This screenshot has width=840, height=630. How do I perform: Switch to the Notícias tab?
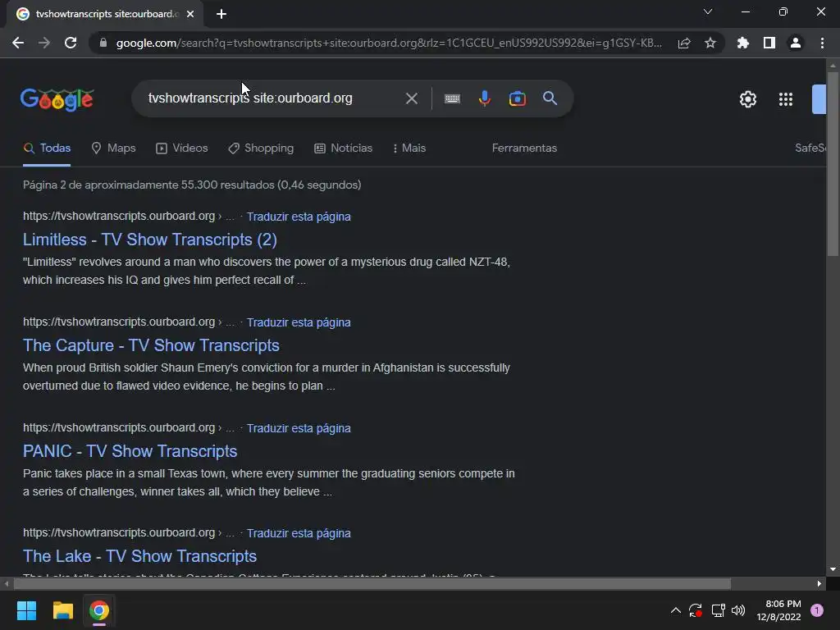[x=344, y=148]
